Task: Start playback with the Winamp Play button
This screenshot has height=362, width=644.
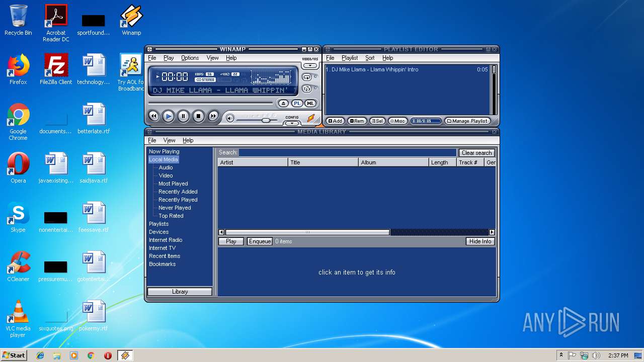Action: click(169, 117)
